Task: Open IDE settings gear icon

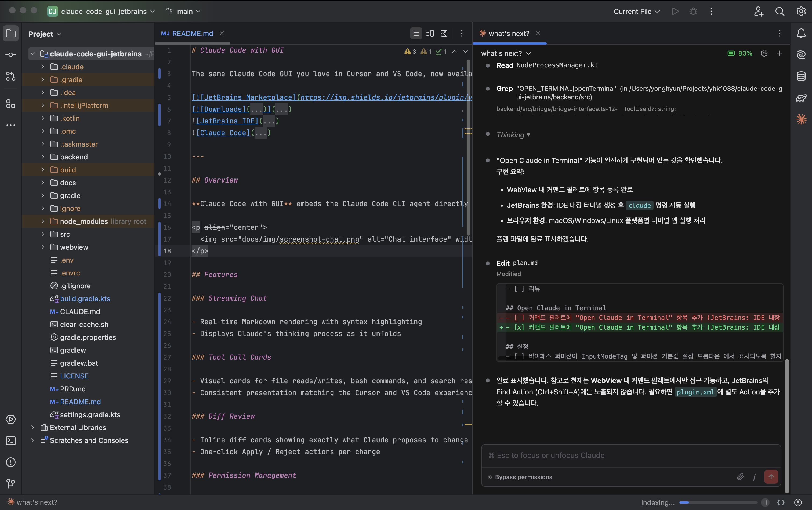Action: 801,12
